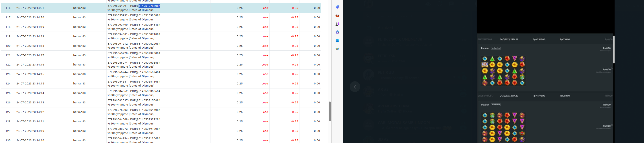Click the -0.25 amount in row 129

[x=295, y=131]
